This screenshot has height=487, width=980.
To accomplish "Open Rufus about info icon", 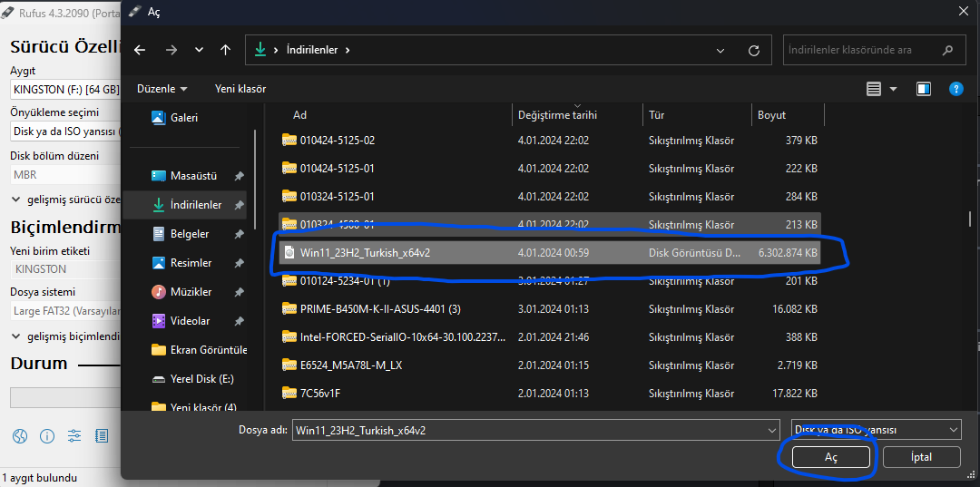I will coord(47,435).
